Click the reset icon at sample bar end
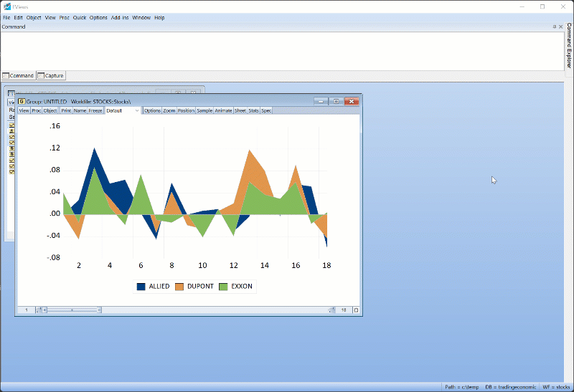The width and height of the screenshot is (574, 392). [x=355, y=310]
